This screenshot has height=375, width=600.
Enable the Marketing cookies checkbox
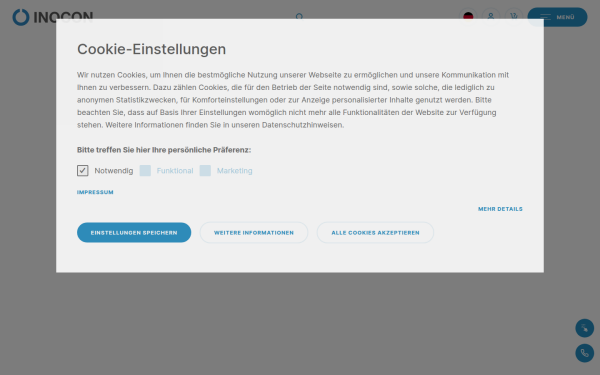(x=205, y=171)
